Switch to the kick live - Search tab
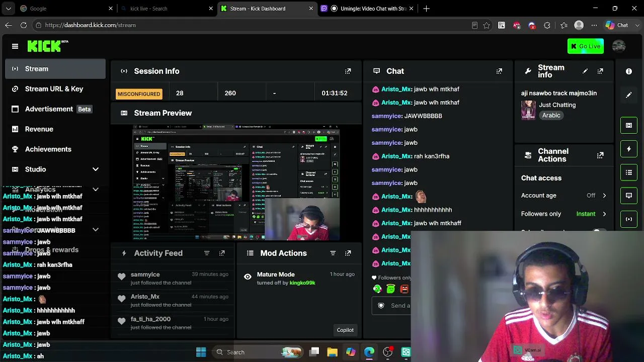The image size is (644, 362). click(166, 9)
